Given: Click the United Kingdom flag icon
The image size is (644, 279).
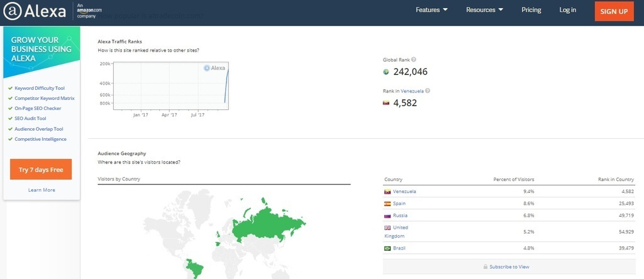Looking at the screenshot, I should pyautogui.click(x=387, y=227).
